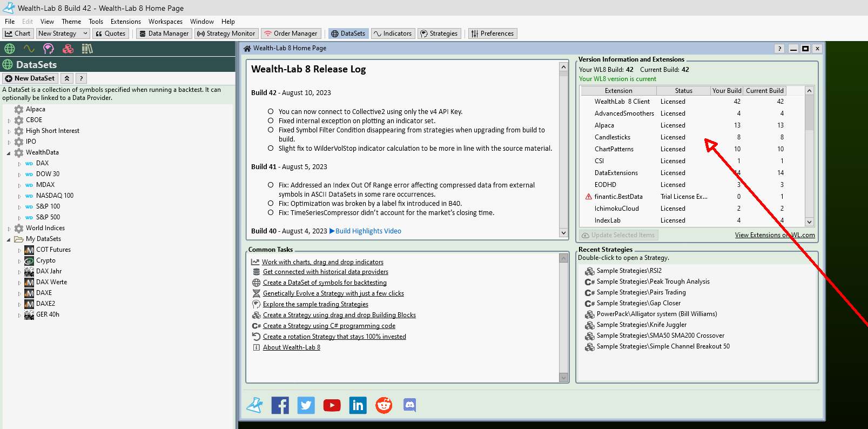
Task: Expand World Indices node
Action: point(9,229)
